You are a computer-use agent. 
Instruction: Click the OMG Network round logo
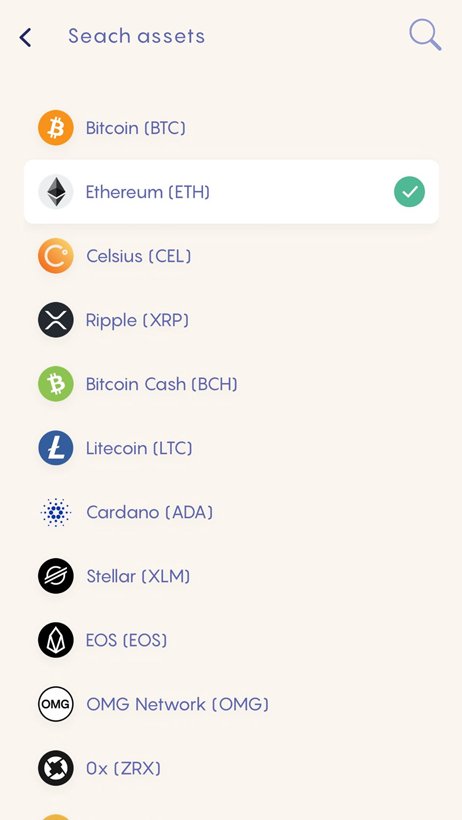pyautogui.click(x=55, y=704)
